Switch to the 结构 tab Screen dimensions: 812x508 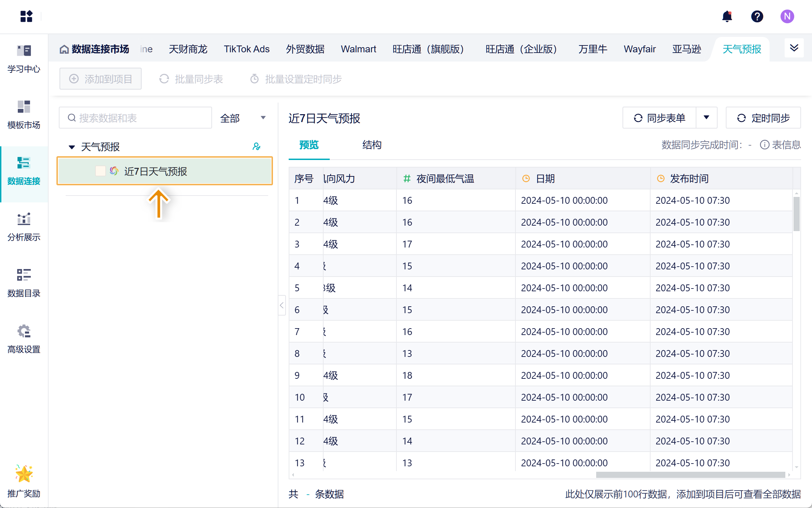[372, 145]
